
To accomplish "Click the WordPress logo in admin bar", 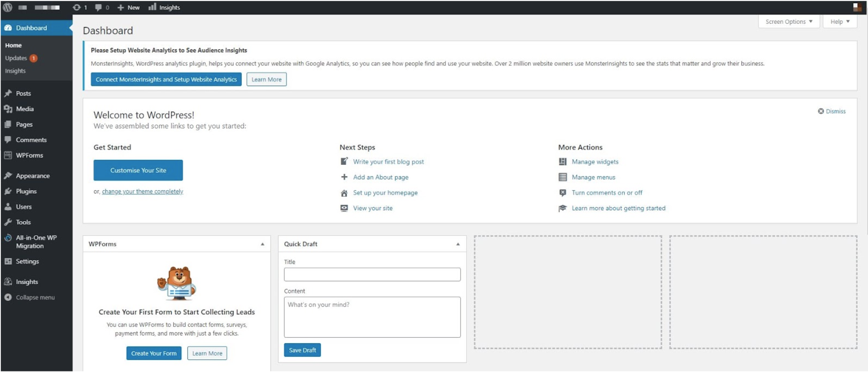I will (x=8, y=7).
